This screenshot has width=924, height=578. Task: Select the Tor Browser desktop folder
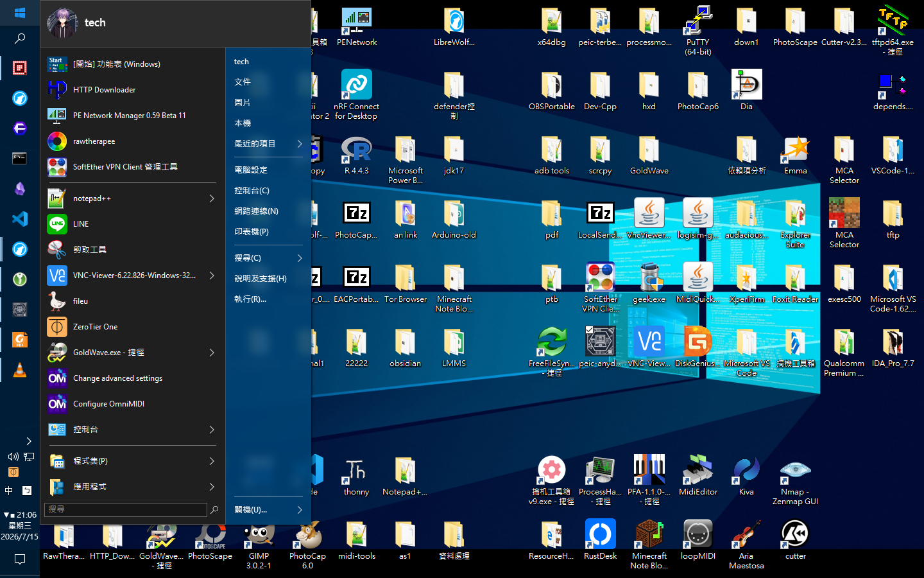pyautogui.click(x=406, y=283)
